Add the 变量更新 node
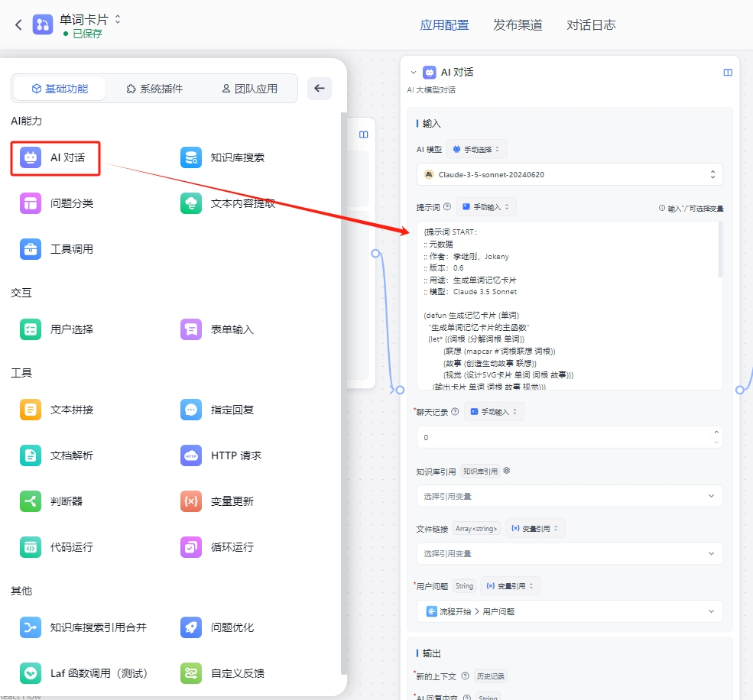The image size is (753, 700). click(217, 501)
